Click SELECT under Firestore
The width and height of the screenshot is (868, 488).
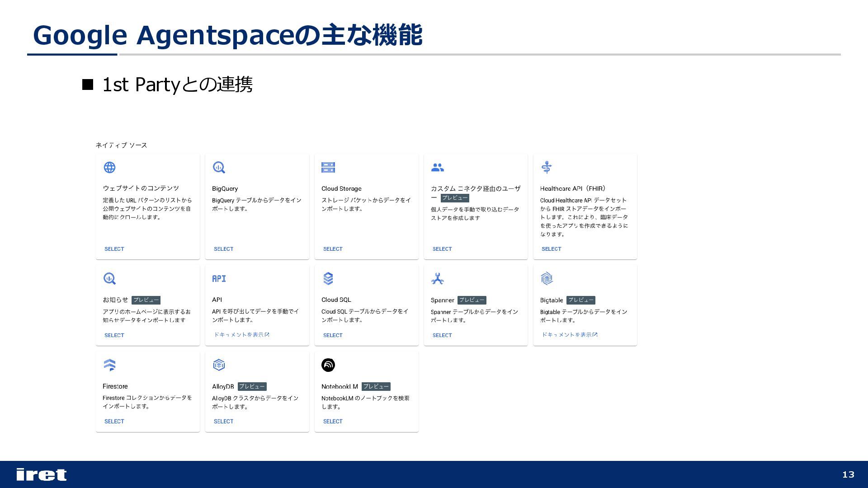coord(114,422)
